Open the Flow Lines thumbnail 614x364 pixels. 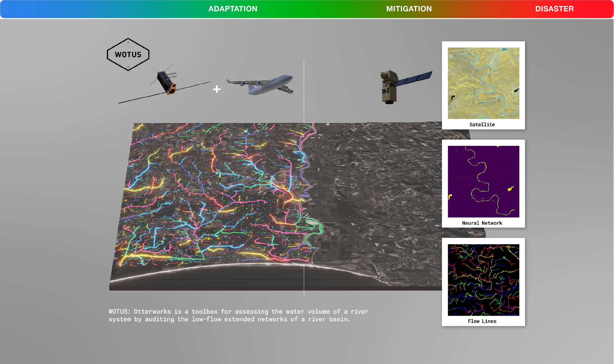[x=483, y=280]
